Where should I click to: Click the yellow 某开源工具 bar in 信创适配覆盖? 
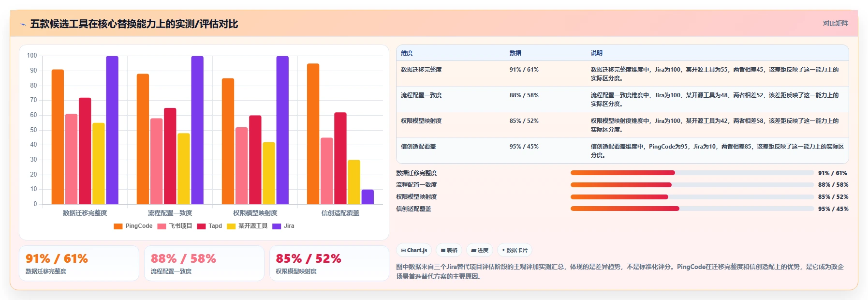coord(354,182)
